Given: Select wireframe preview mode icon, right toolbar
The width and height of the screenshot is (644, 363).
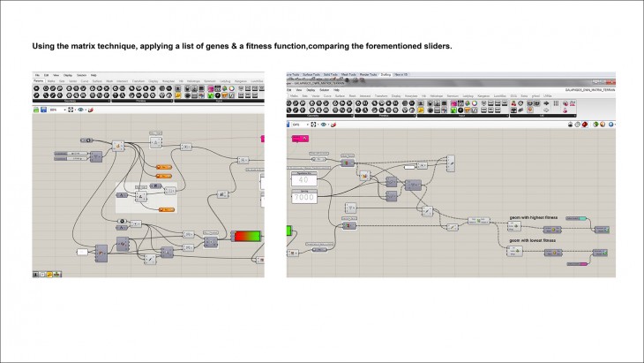Looking at the screenshot, I should click(x=578, y=125).
